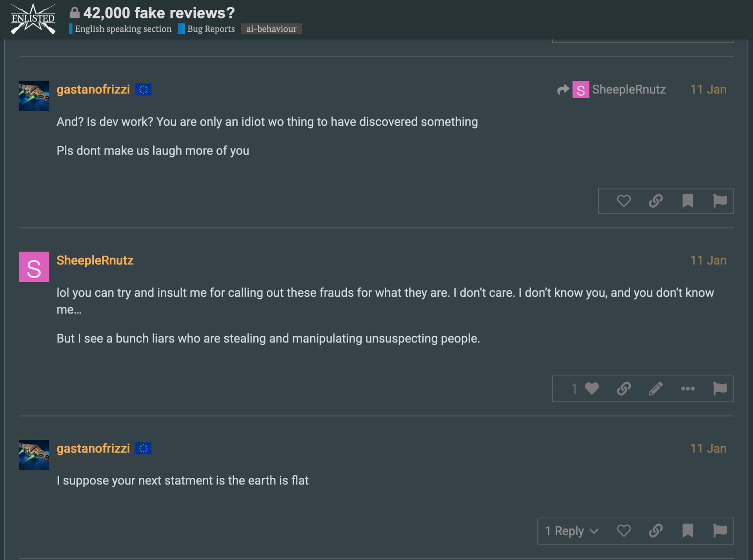Image resolution: width=753 pixels, height=560 pixels.
Task: Like gastanofrizzi's "idiot" post with heart
Action: coord(624,201)
